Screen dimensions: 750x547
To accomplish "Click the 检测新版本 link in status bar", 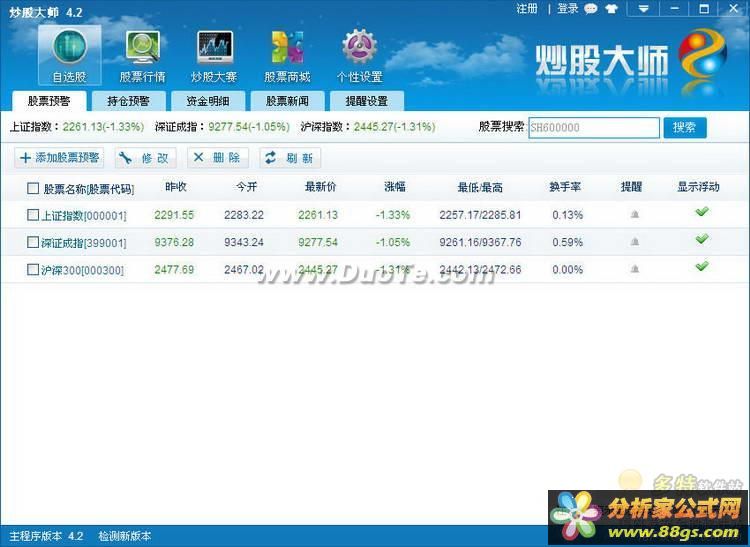I will (x=125, y=536).
